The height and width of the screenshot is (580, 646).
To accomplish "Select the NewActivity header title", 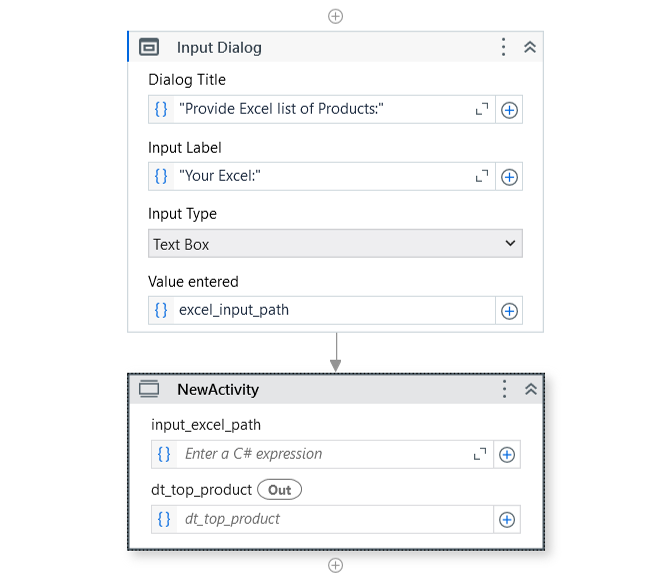I will [218, 389].
